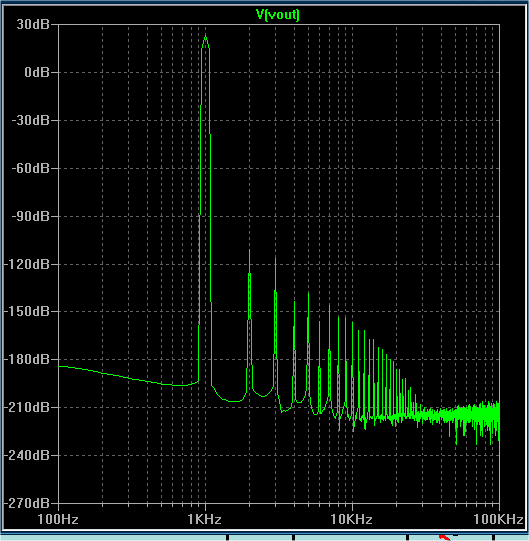Click the -60dB axis tick label
The height and width of the screenshot is (541, 529).
pos(31,168)
